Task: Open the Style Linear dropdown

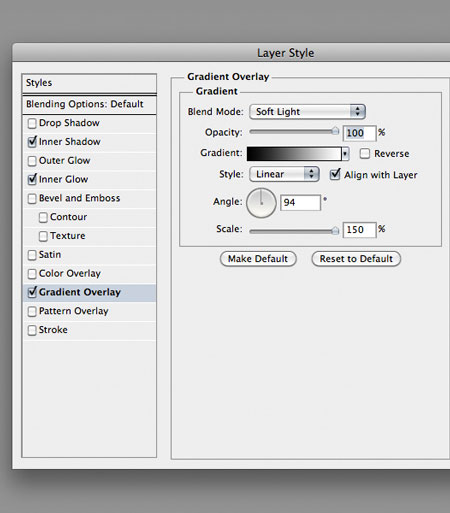Action: click(284, 174)
